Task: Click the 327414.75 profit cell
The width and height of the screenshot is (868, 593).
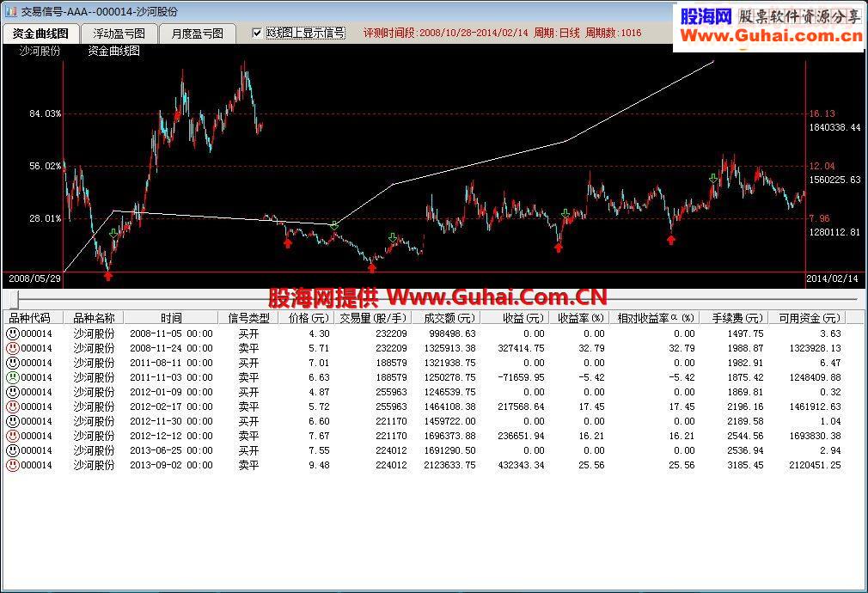Action: coord(521,348)
